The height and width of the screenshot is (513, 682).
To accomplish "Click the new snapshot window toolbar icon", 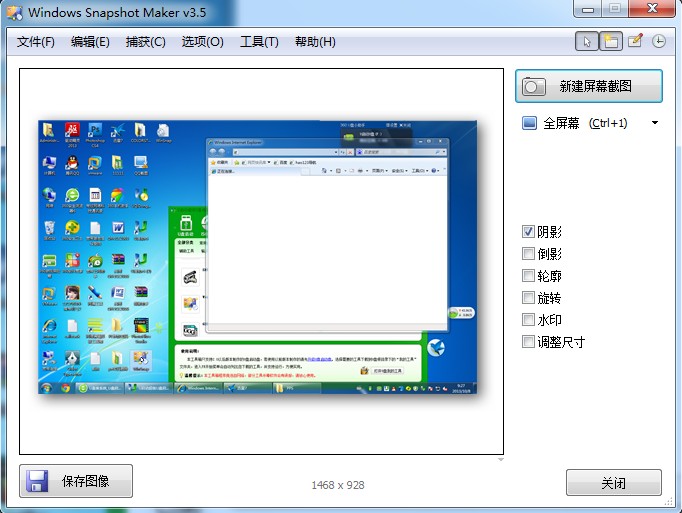I will (x=611, y=42).
